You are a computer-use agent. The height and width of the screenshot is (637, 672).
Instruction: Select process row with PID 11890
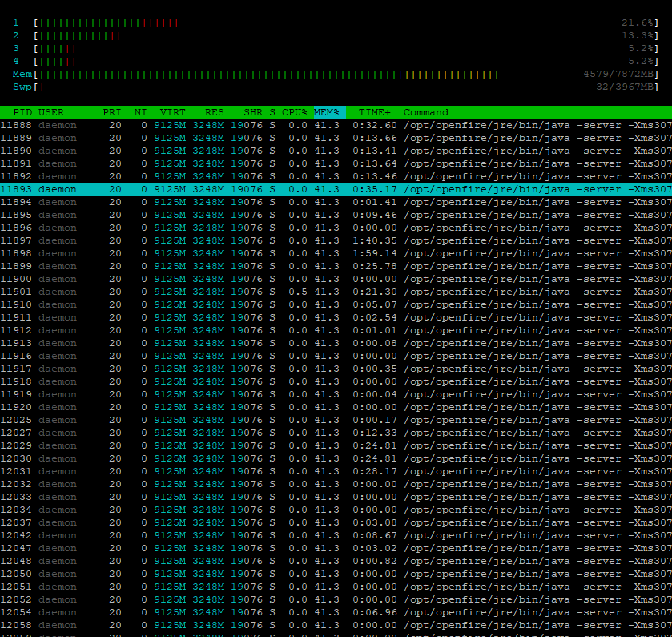click(336, 151)
